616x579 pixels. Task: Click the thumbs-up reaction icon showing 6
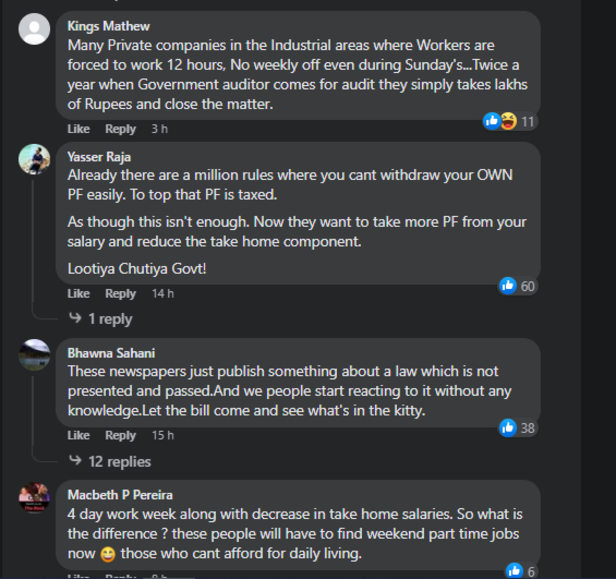tap(514, 571)
